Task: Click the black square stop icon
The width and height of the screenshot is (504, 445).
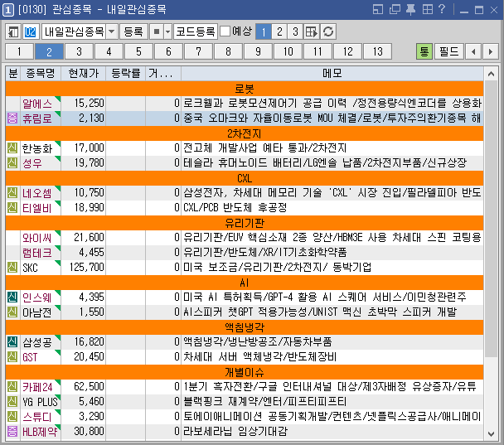Action: pos(157,31)
